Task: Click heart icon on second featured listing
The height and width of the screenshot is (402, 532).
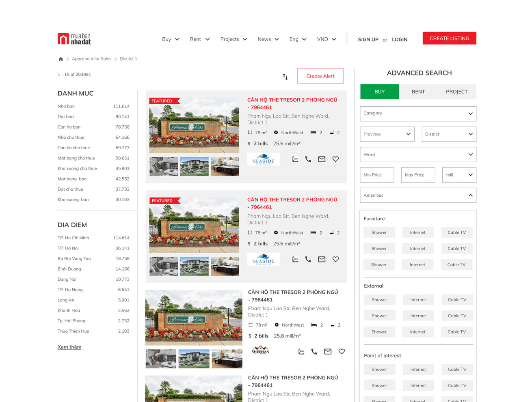Action: coord(335,259)
